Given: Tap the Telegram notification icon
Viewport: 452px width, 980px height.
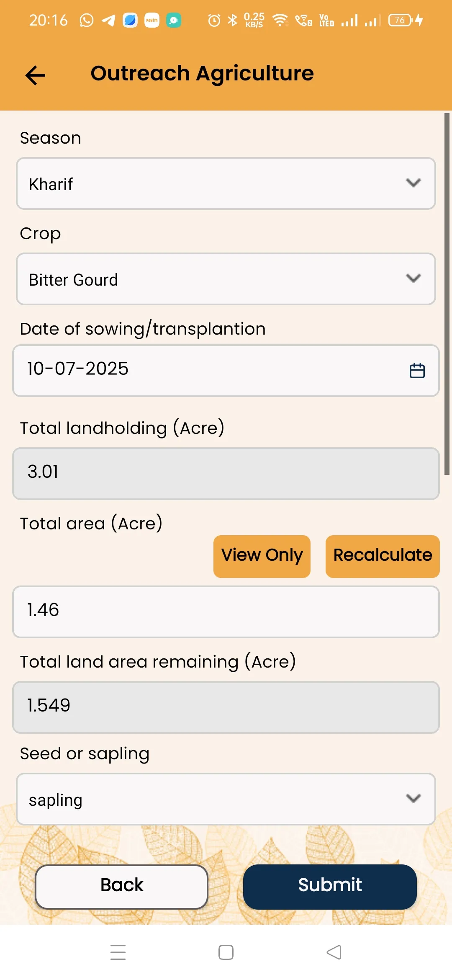Looking at the screenshot, I should click(108, 20).
